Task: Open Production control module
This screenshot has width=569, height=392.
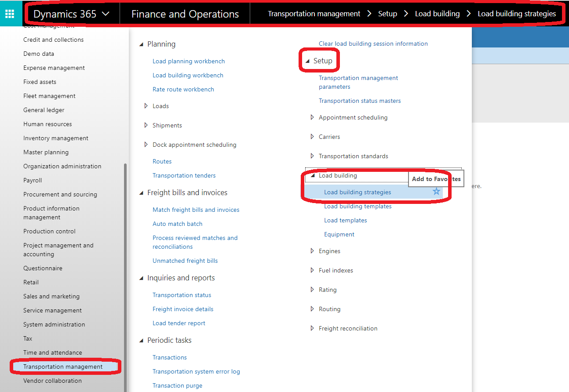Action: click(x=49, y=231)
